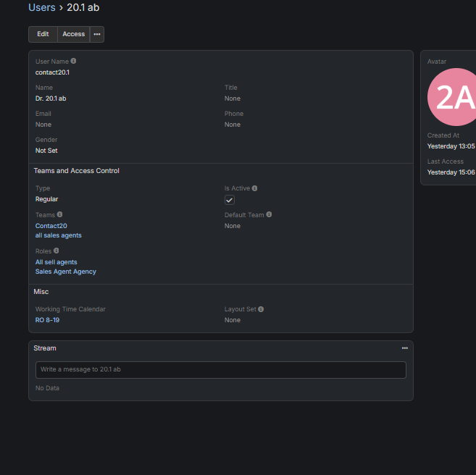Open the RO 8-19 working time calendar
Screen dimensions: 476x475
click(x=47, y=320)
